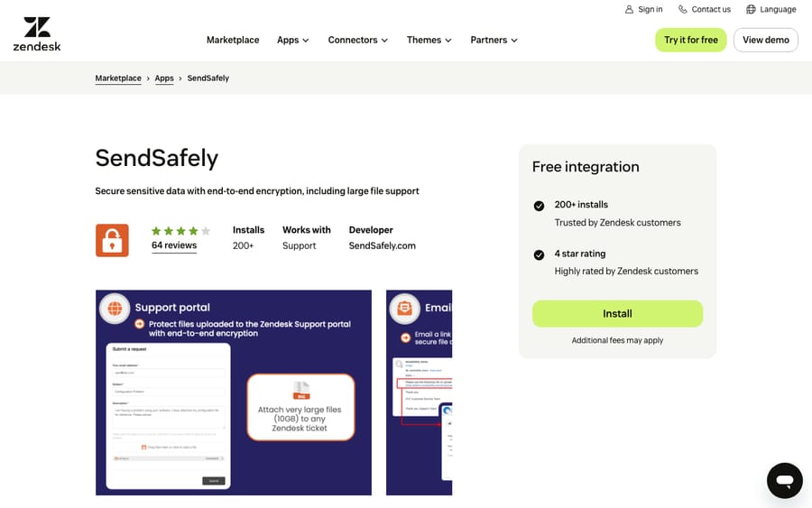Expand the Partners dropdown menu
812x508 pixels.
(494, 40)
